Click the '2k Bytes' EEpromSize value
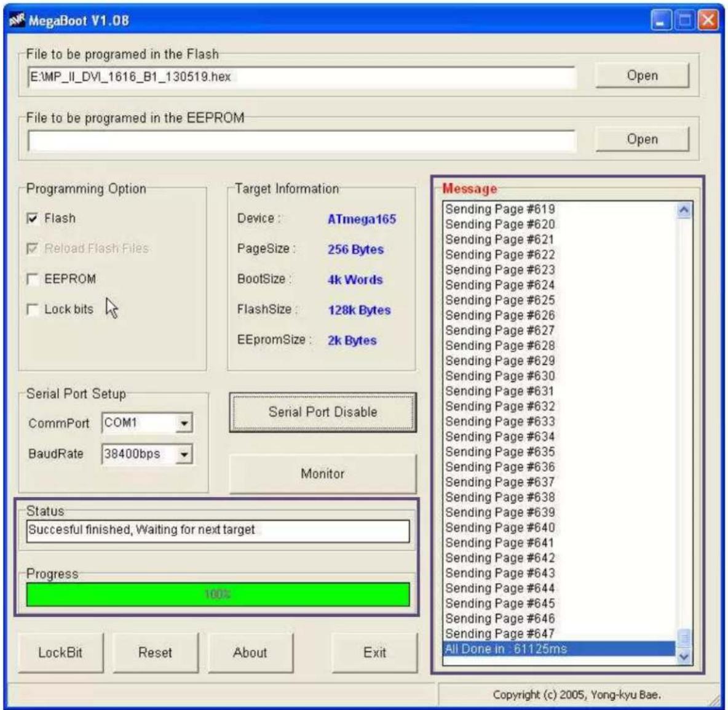The width and height of the screenshot is (728, 710). (x=352, y=340)
